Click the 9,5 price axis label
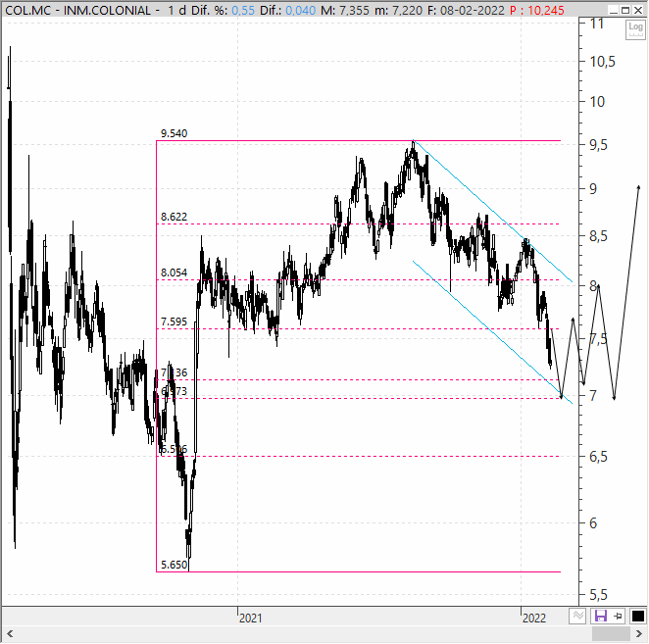The height and width of the screenshot is (644, 649). tap(598, 145)
